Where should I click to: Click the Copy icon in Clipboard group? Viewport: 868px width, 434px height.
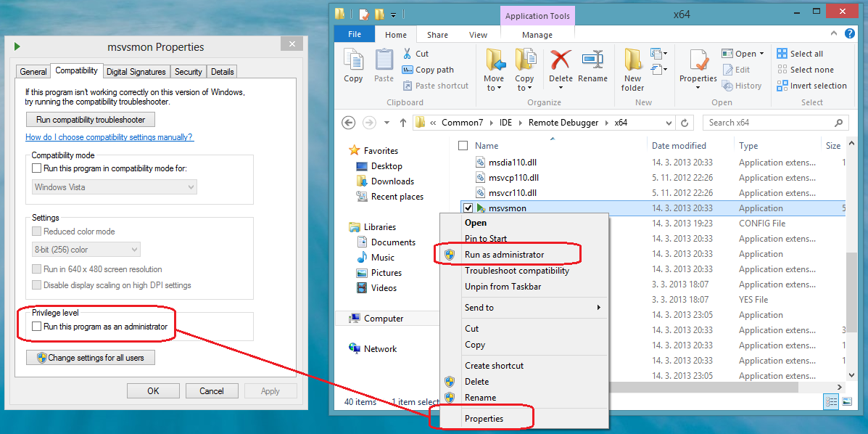pos(353,60)
